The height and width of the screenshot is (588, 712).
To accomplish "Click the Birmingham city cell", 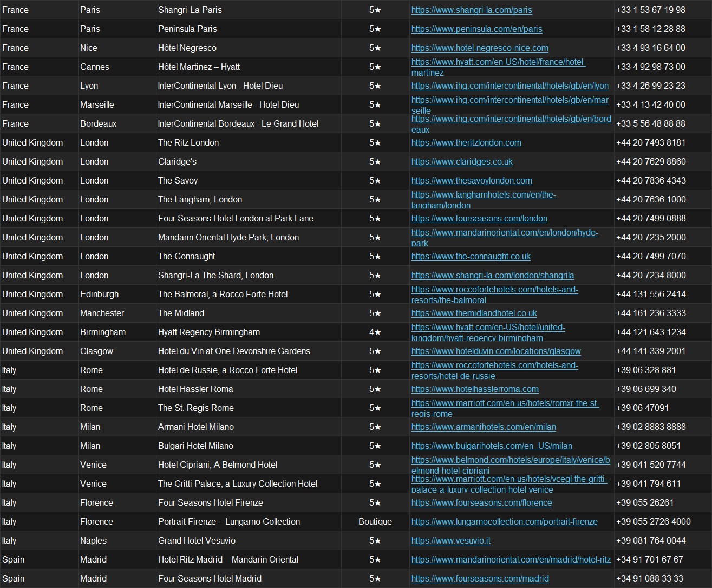I will click(x=117, y=332).
